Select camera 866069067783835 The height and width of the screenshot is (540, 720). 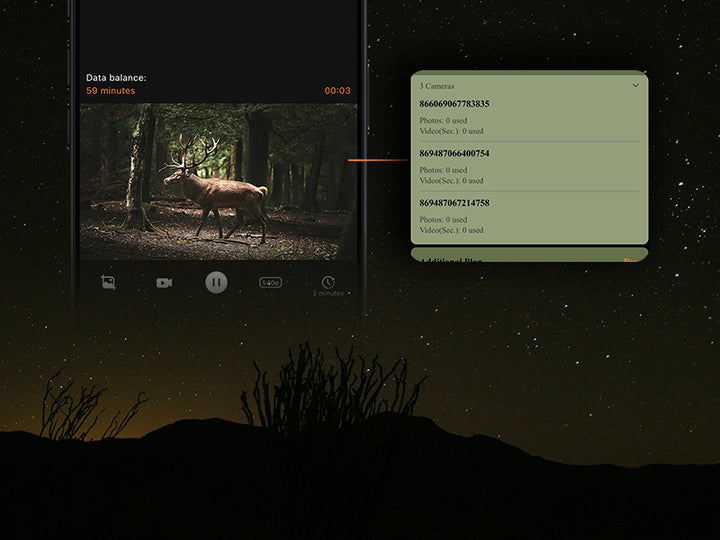click(x=454, y=104)
